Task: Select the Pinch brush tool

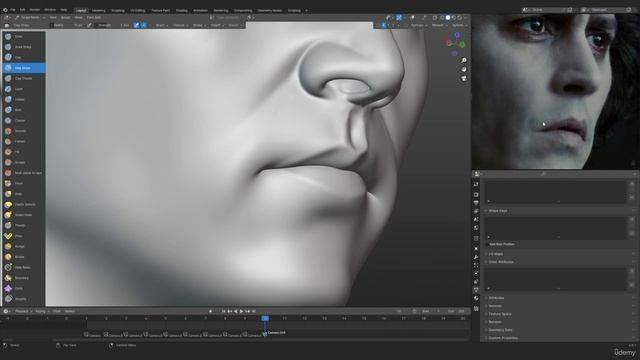Action: [23, 183]
